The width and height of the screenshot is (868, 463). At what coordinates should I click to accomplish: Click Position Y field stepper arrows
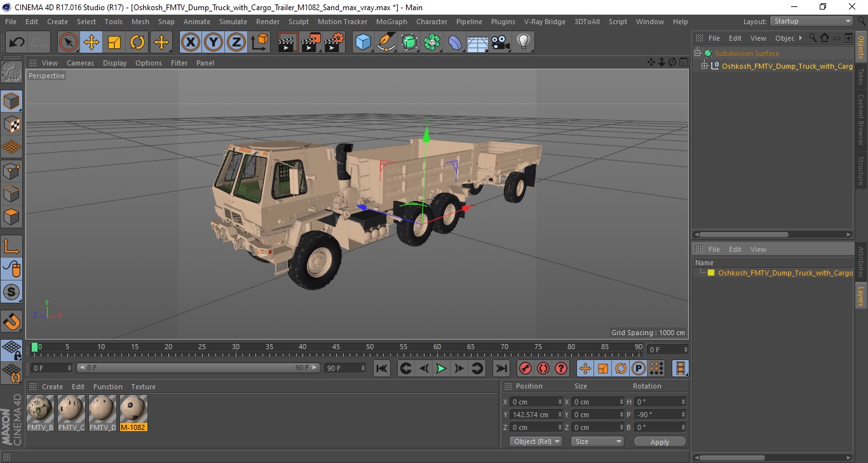point(560,415)
